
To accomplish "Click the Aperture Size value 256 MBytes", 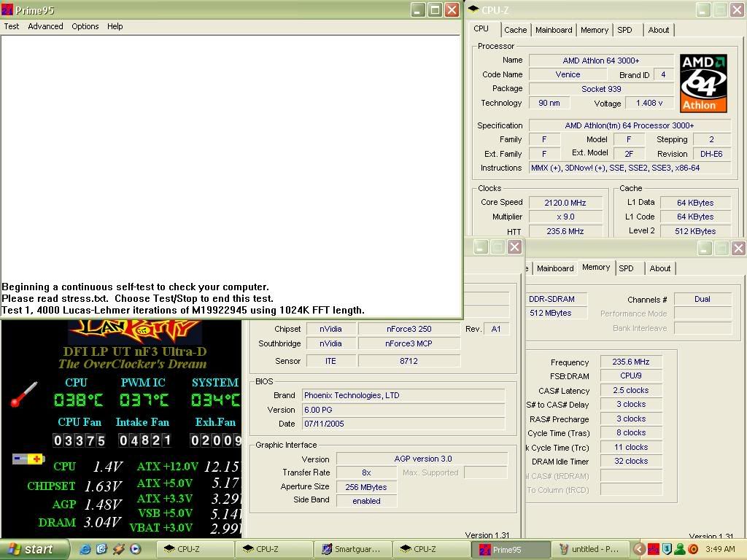I will coord(366,486).
